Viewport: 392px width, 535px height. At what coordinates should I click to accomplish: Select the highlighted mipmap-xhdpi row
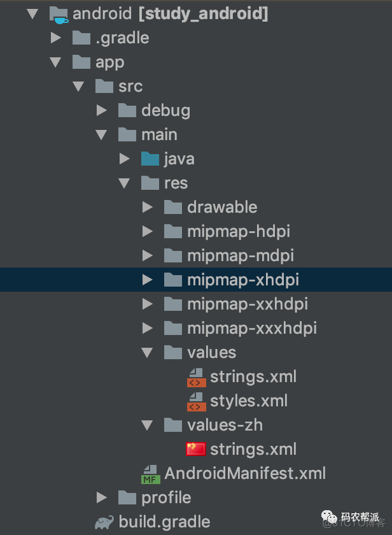pyautogui.click(x=196, y=280)
